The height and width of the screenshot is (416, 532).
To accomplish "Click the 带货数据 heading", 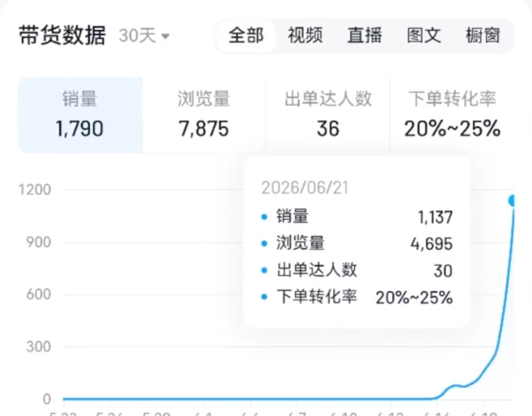I will (62, 35).
